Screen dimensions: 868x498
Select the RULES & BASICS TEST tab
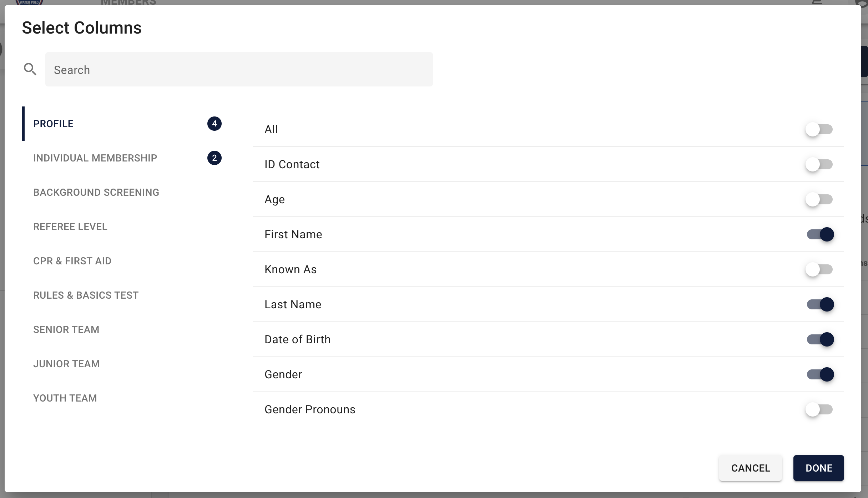coord(86,295)
